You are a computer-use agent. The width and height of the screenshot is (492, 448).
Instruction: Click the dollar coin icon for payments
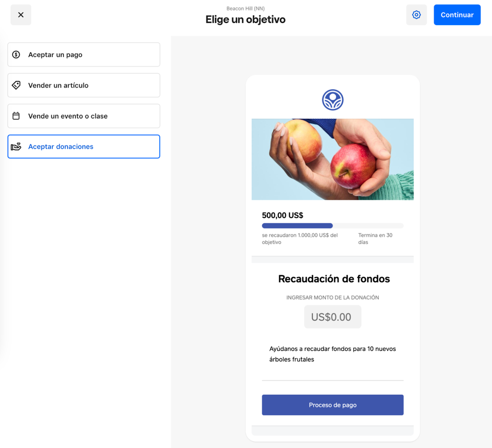16,55
